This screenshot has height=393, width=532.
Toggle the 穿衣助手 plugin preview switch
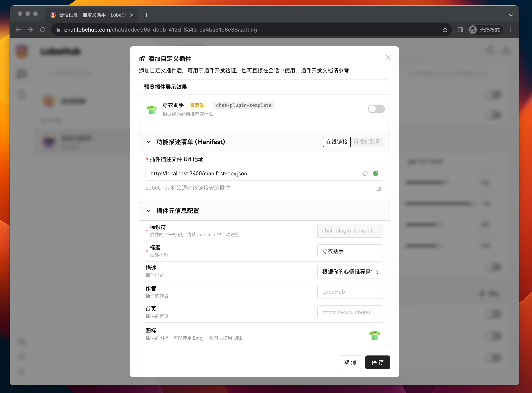point(376,109)
